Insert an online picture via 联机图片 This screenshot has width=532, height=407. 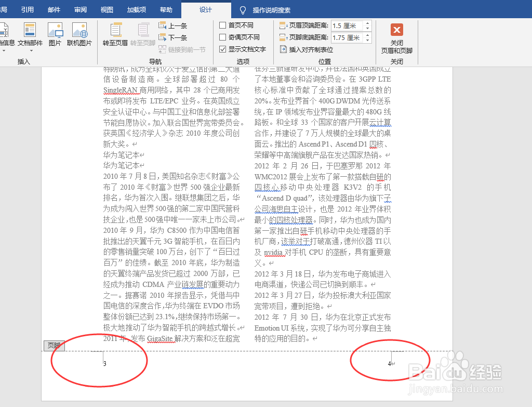click(x=79, y=30)
